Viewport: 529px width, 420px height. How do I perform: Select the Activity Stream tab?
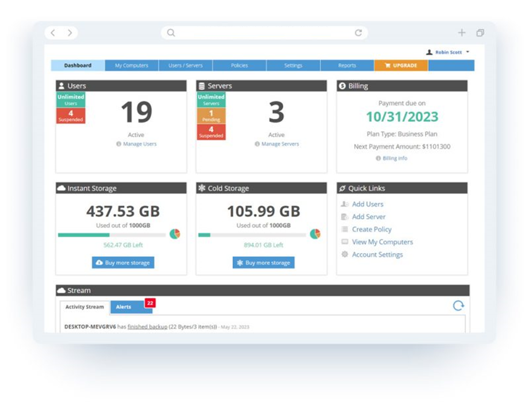(x=85, y=307)
